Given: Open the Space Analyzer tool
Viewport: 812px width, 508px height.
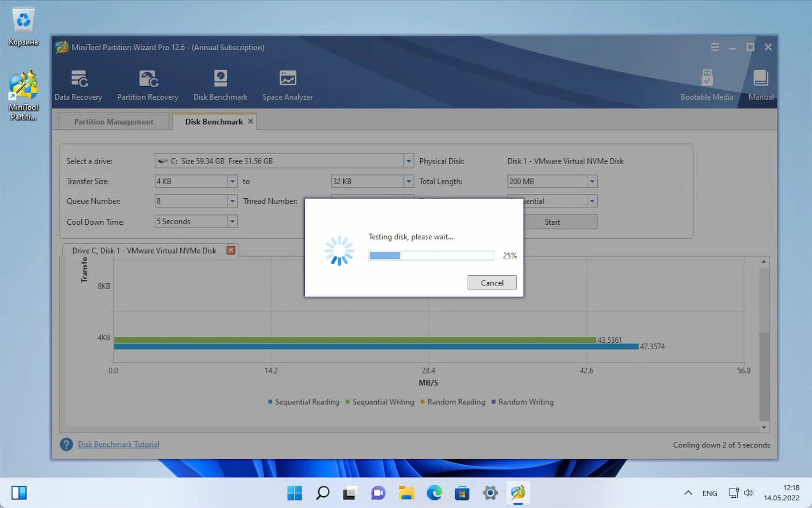Looking at the screenshot, I should (x=287, y=86).
